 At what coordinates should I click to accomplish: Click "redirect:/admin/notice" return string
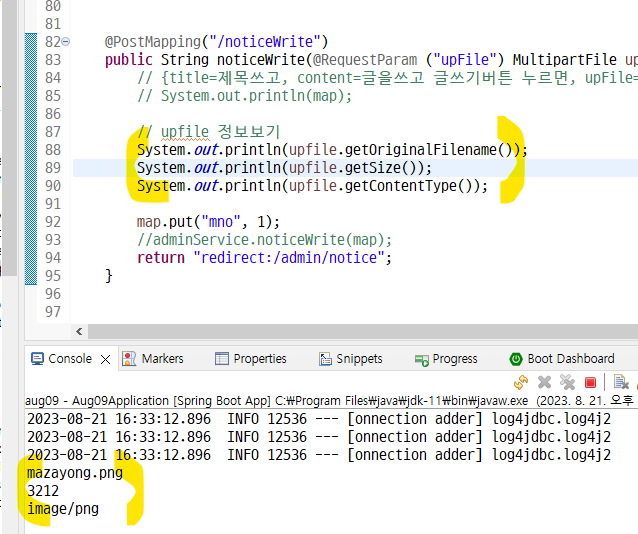coord(289,258)
